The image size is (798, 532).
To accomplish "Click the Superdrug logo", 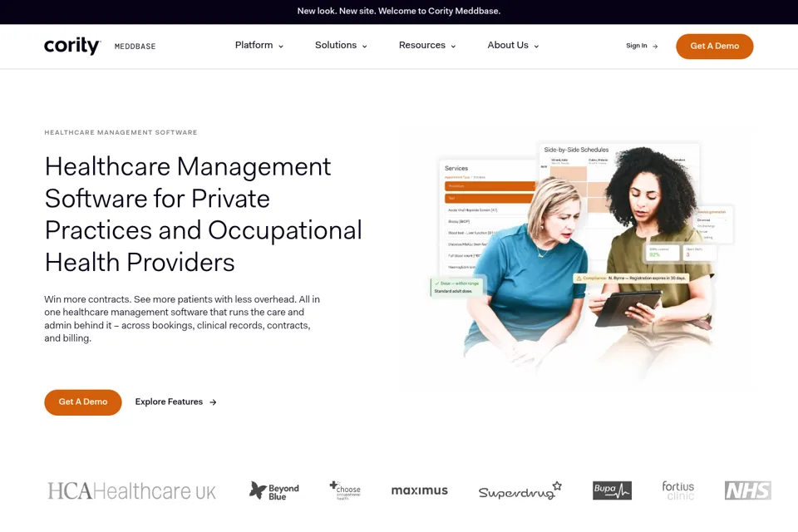I will point(520,490).
